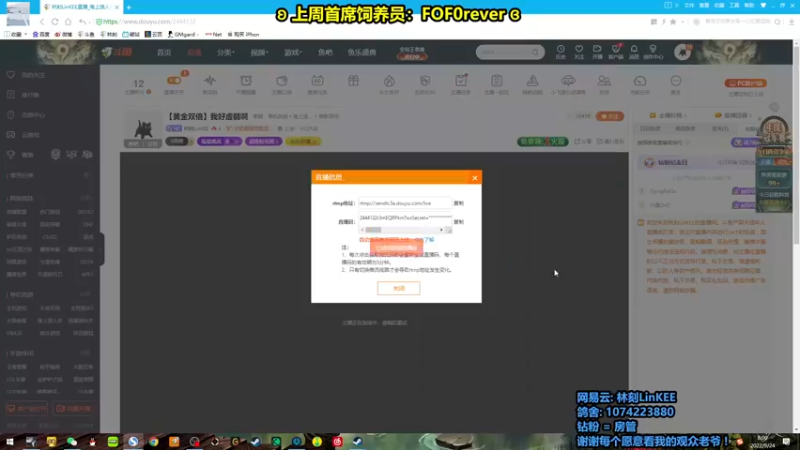Copy the rtmp address
This screenshot has width=800, height=450.
click(459, 203)
